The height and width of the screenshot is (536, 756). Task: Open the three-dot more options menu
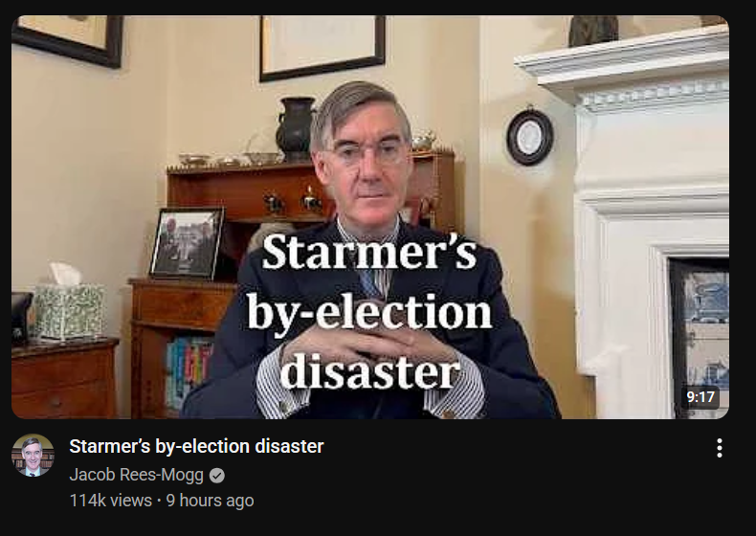[x=719, y=448]
